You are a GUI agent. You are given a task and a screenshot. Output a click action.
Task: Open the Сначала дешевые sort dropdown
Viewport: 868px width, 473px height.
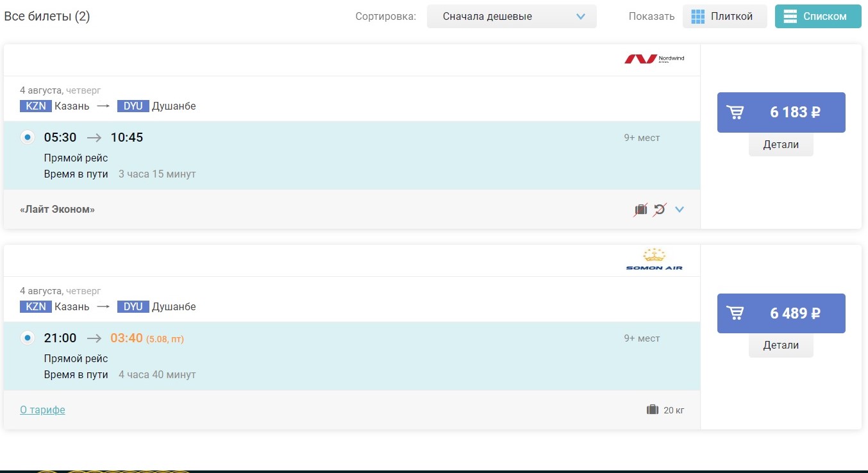pyautogui.click(x=512, y=17)
